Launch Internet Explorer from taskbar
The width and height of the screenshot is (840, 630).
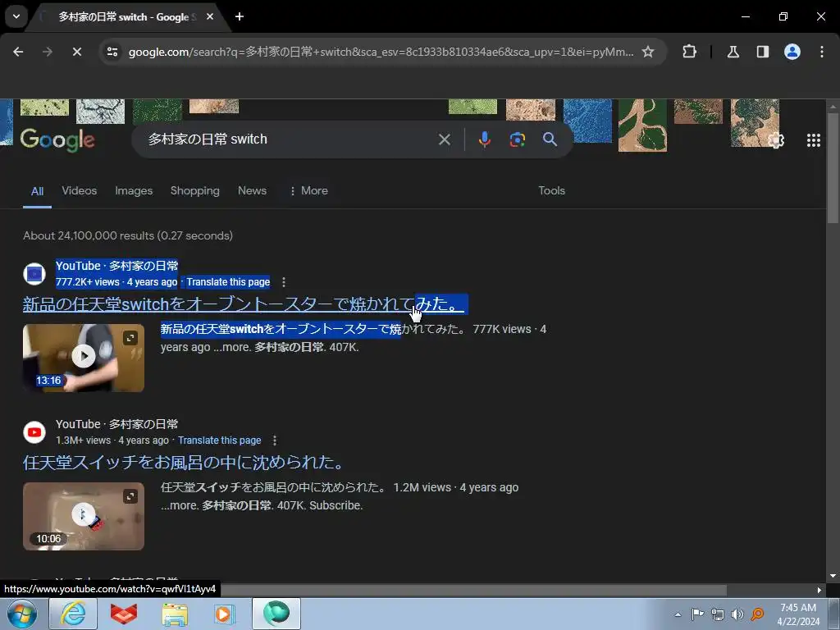tap(73, 614)
